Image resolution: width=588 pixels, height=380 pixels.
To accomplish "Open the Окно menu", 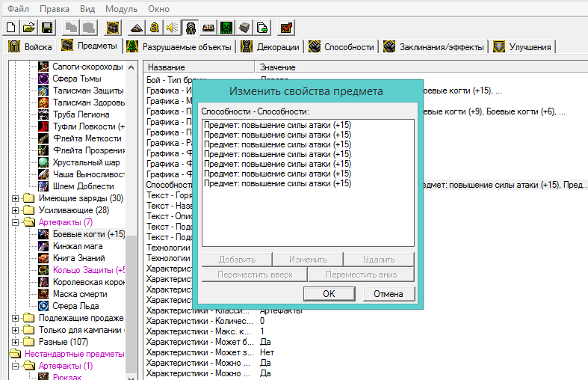I will (158, 9).
